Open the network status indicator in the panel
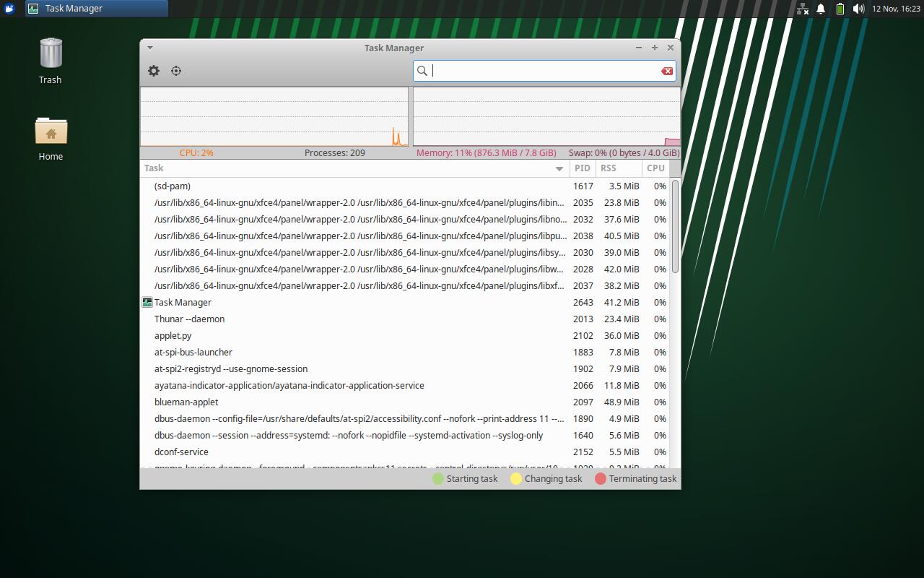The height and width of the screenshot is (578, 924). coord(802,9)
